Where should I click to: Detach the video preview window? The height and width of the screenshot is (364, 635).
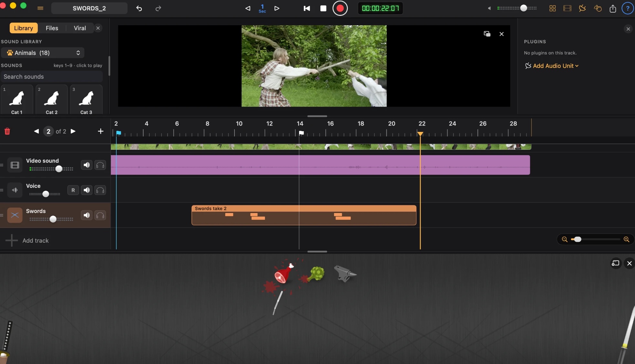tap(487, 34)
